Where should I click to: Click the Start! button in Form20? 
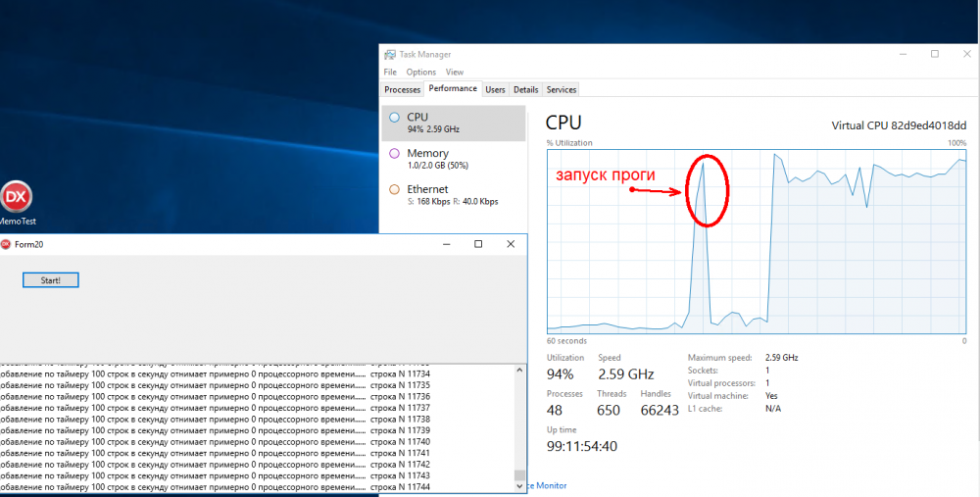point(51,280)
